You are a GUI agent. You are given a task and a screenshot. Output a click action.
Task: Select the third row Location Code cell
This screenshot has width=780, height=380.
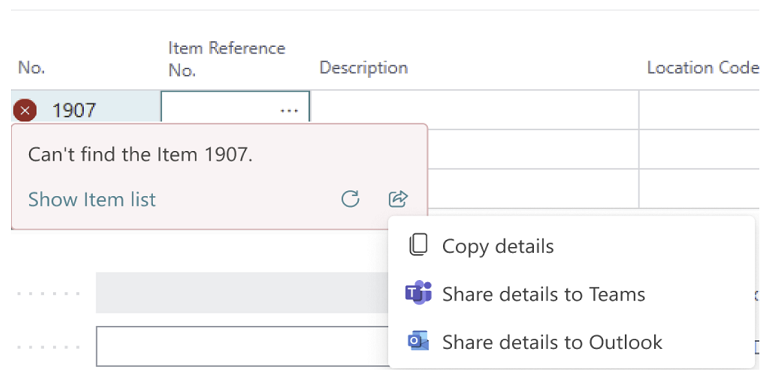pyautogui.click(x=699, y=189)
